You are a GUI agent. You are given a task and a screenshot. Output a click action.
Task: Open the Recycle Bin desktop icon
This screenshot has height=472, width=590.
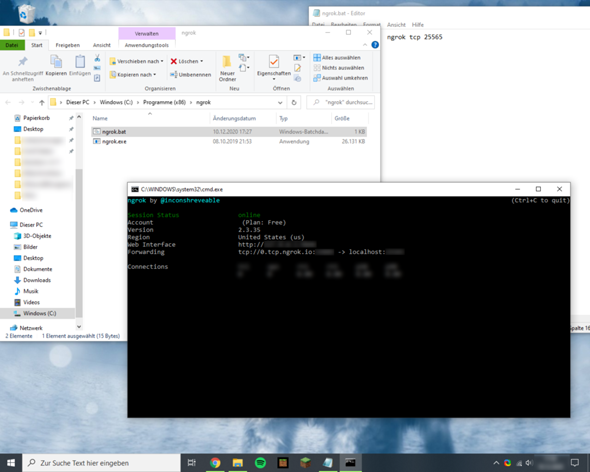tap(26, 14)
